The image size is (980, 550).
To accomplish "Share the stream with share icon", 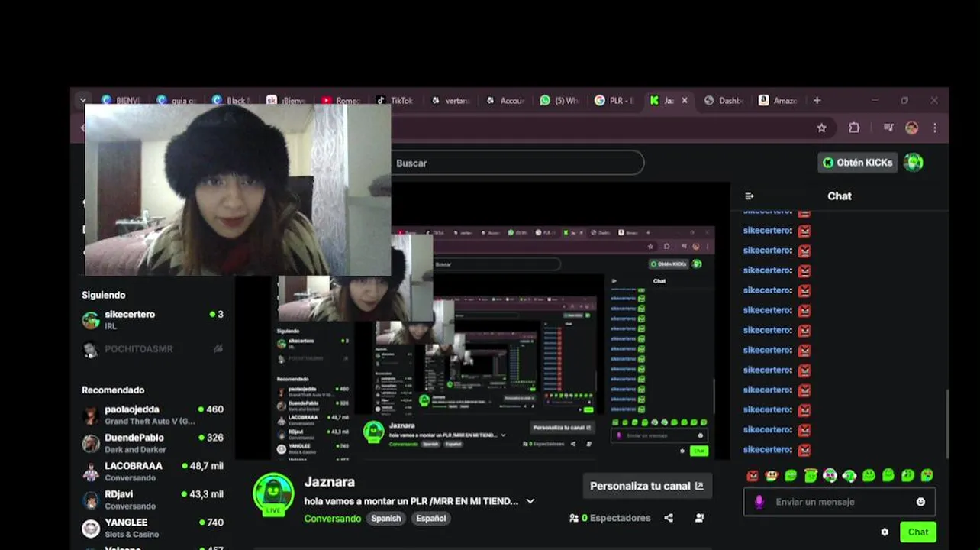I will click(x=669, y=518).
